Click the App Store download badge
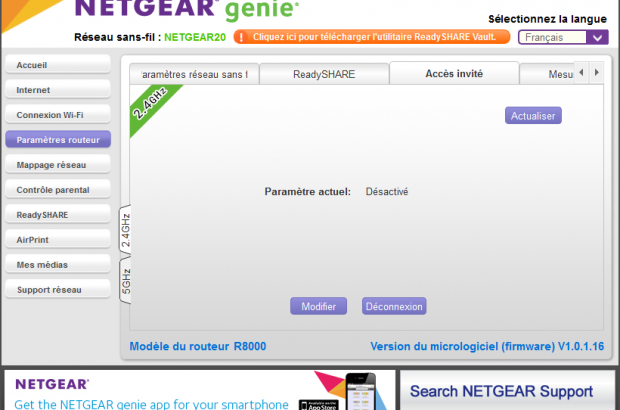The width and height of the screenshot is (620, 410). tap(316, 404)
